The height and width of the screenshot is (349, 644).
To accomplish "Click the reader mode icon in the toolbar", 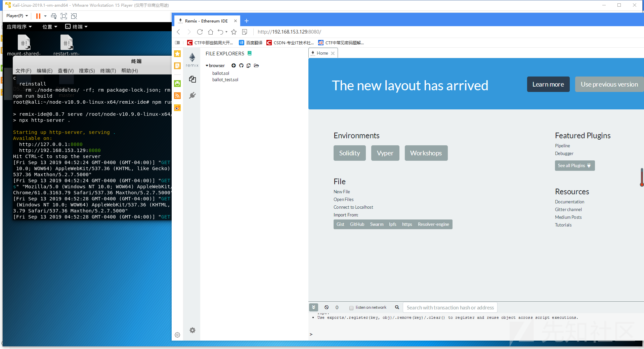I will (x=245, y=32).
